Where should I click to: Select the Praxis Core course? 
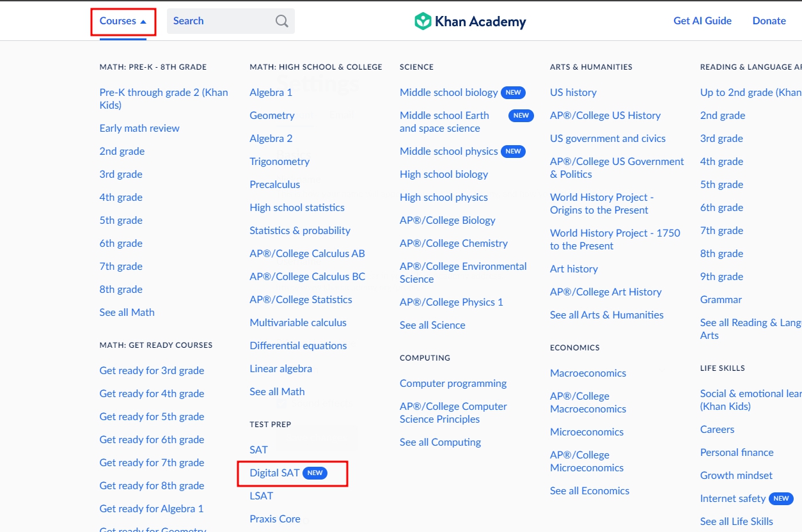[x=275, y=519]
